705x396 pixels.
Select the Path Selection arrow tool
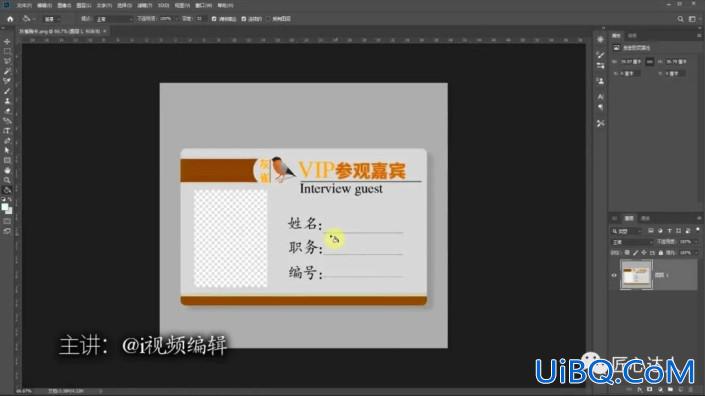[7, 150]
